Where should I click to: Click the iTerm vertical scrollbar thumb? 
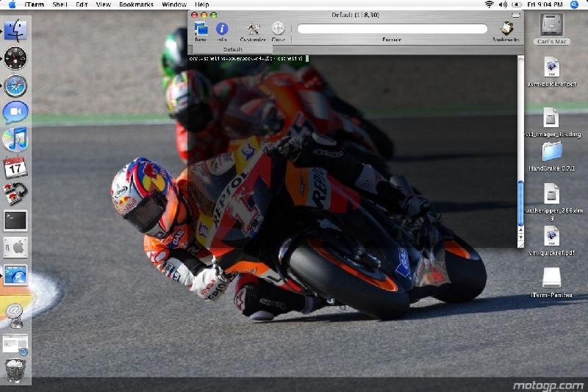click(x=520, y=202)
